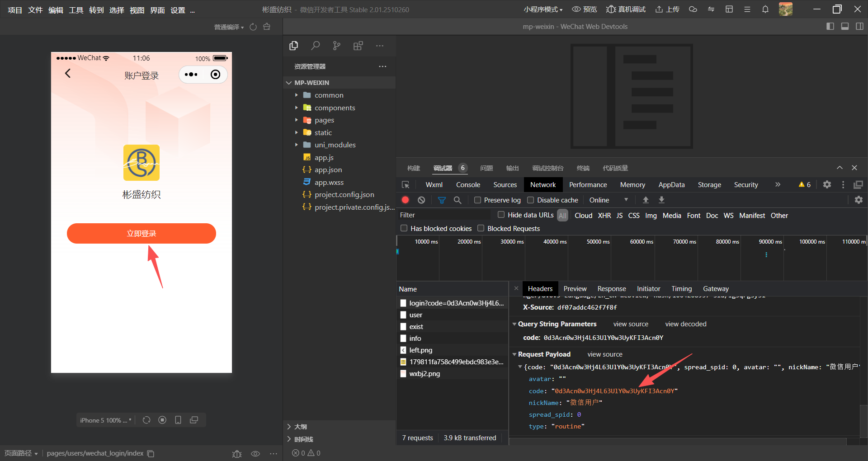
Task: Click the element inspector arrow icon
Action: [406, 185]
